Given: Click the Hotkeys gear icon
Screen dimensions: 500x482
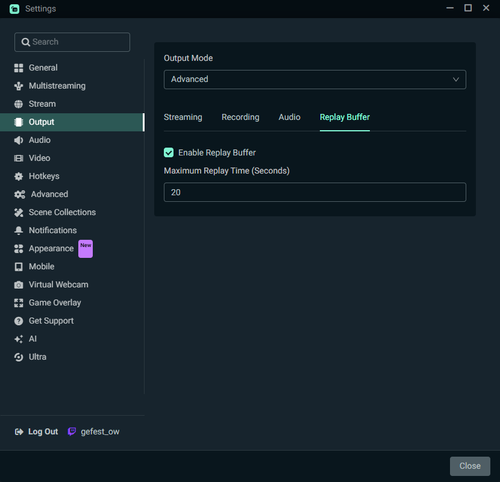Looking at the screenshot, I should pyautogui.click(x=19, y=176).
